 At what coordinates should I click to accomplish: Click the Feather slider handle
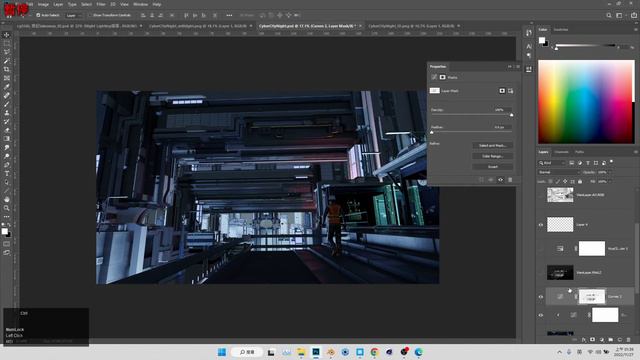pyautogui.click(x=432, y=132)
